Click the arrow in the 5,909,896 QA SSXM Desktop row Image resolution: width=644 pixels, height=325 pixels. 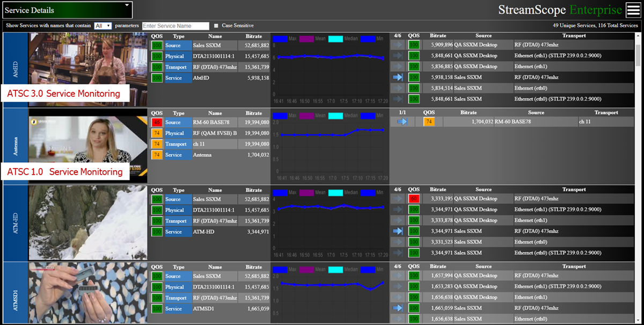[398, 45]
